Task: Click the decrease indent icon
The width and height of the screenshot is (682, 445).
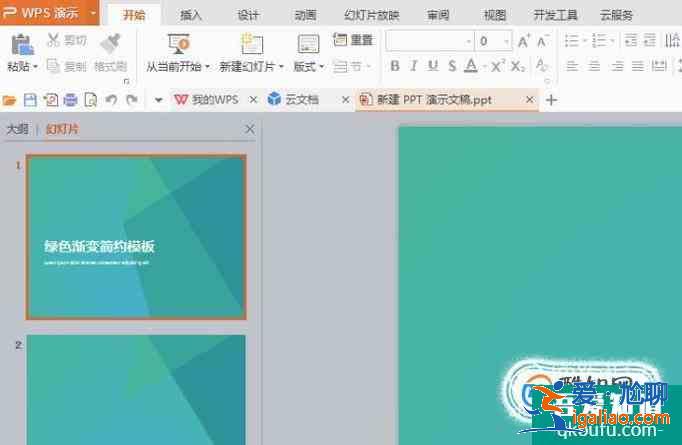Action: point(631,41)
